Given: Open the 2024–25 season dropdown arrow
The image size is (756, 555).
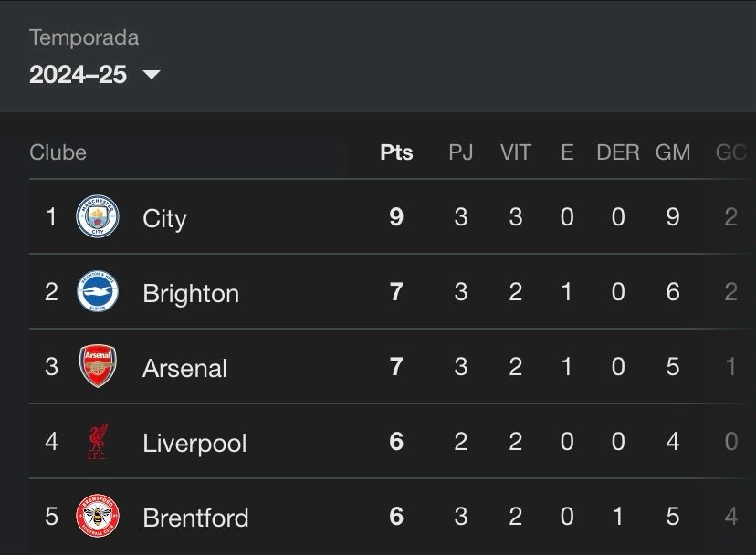Looking at the screenshot, I should (x=152, y=75).
